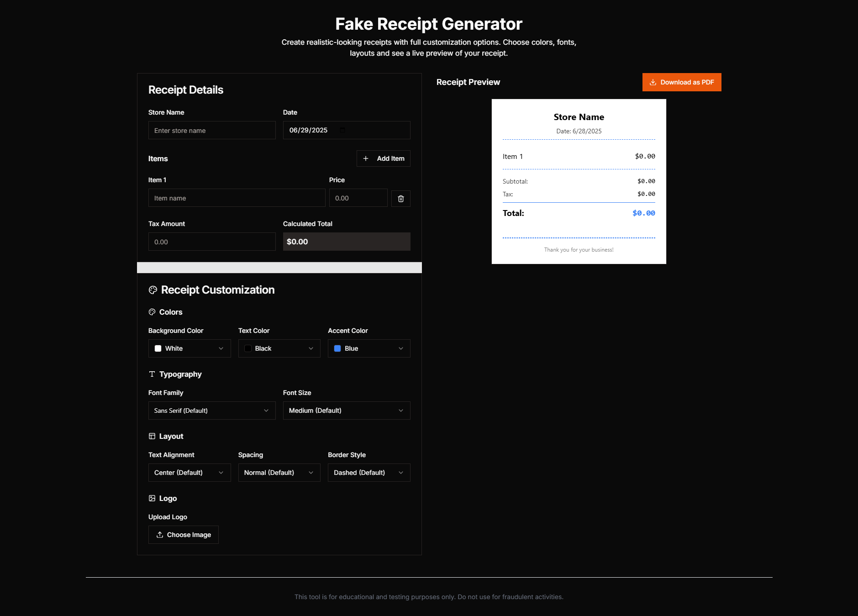Click the Black color swatch
Screen dimensions: 858x616
click(x=248, y=348)
